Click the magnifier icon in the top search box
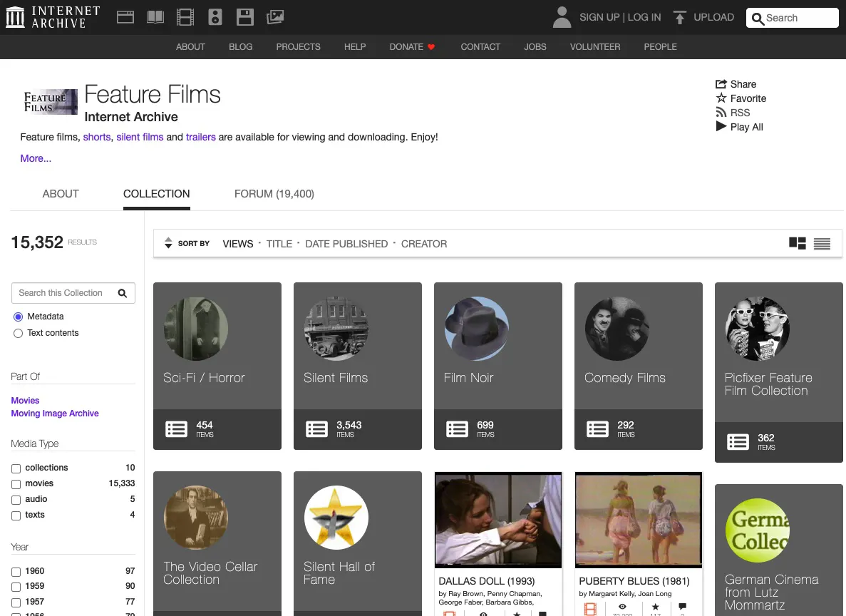This screenshot has height=616, width=846. tap(758, 19)
